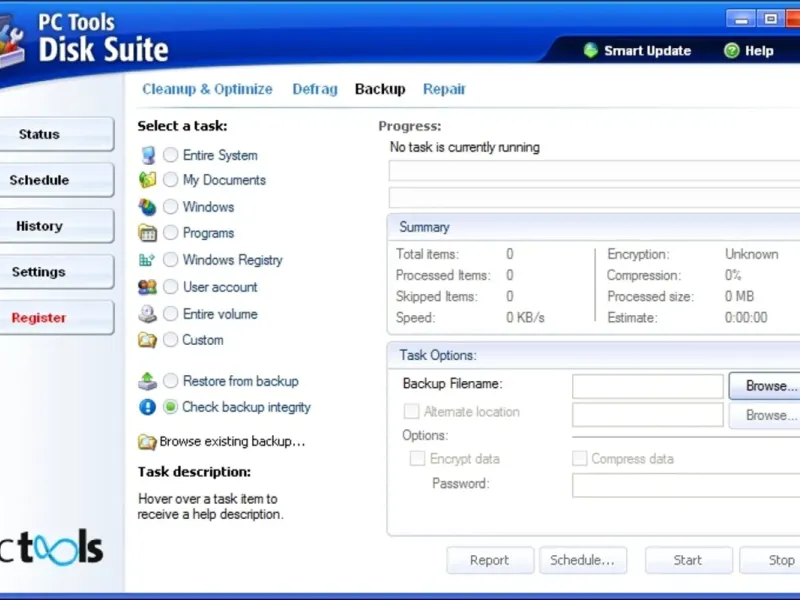Click the Browse existing backup folder icon
The width and height of the screenshot is (800, 600).
[147, 442]
